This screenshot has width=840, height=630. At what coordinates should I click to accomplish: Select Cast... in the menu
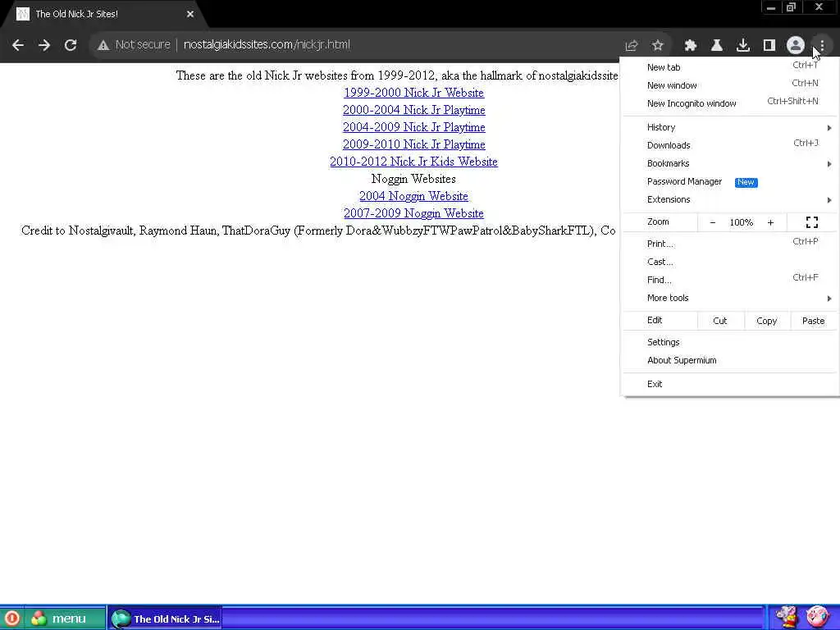pyautogui.click(x=730, y=262)
